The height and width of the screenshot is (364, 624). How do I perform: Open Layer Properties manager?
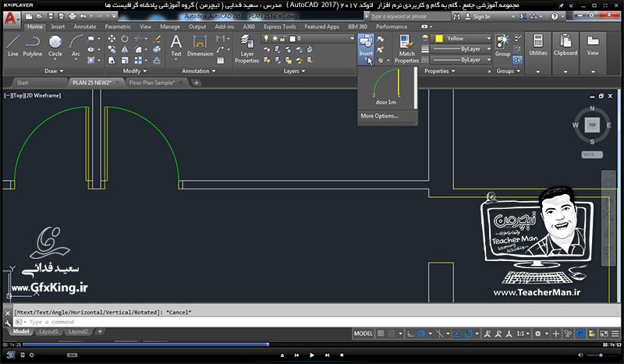246,48
